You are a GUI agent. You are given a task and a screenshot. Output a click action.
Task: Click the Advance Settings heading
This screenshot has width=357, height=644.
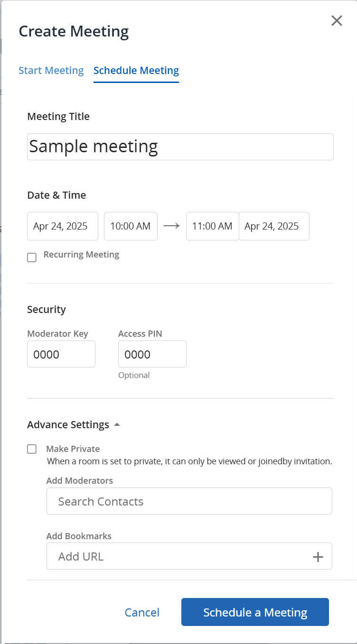[68, 425]
